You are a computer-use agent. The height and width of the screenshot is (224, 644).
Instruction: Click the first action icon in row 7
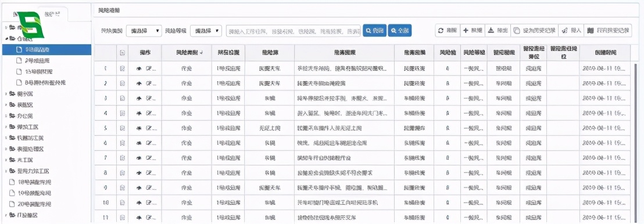pos(139,158)
